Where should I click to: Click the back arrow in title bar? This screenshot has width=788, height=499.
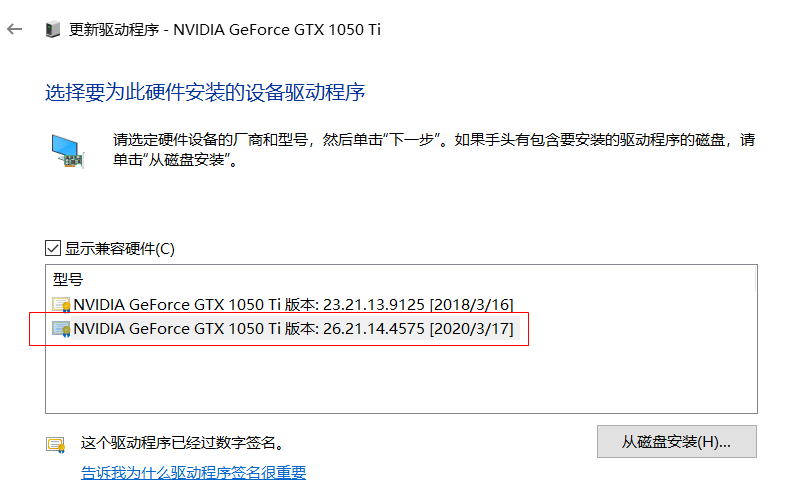(x=14, y=29)
